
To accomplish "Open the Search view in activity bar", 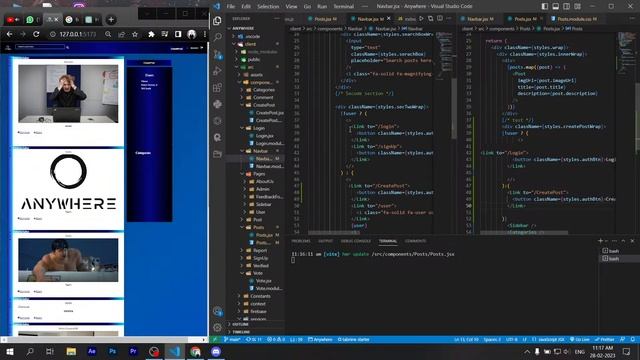I will pyautogui.click(x=218, y=37).
